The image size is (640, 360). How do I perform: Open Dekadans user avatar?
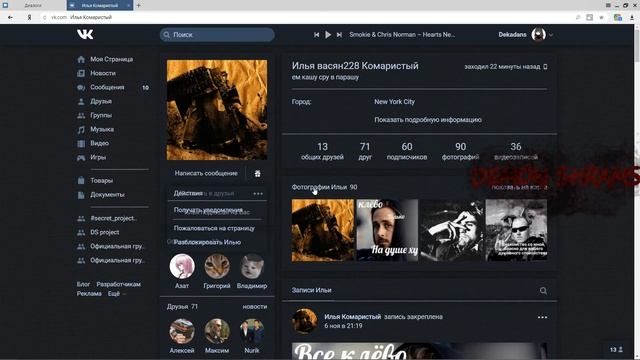538,35
